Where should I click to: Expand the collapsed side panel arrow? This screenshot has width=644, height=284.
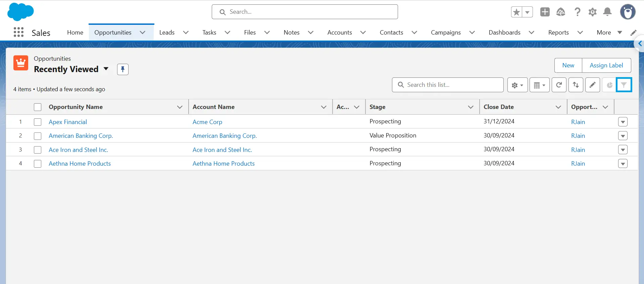tap(640, 44)
